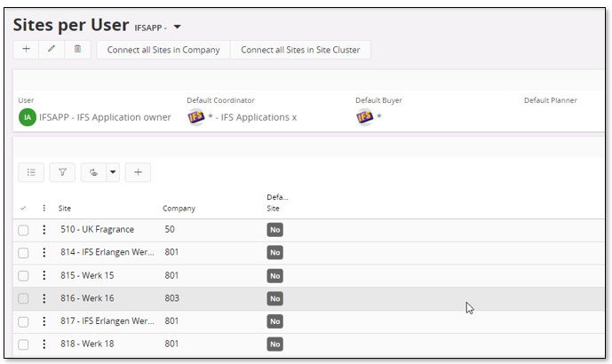Screen dimensions: 612x364
Task: Toggle the select-all checkmark in table header
Action: coord(23,208)
